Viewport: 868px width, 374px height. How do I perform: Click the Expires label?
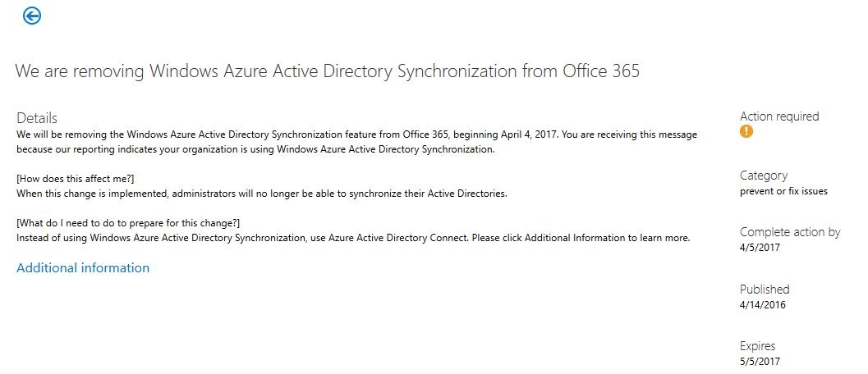[x=758, y=346]
